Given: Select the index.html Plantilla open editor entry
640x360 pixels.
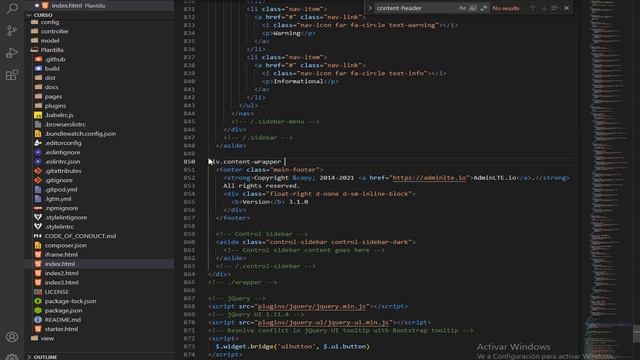Looking at the screenshot, I should [x=99, y=6].
